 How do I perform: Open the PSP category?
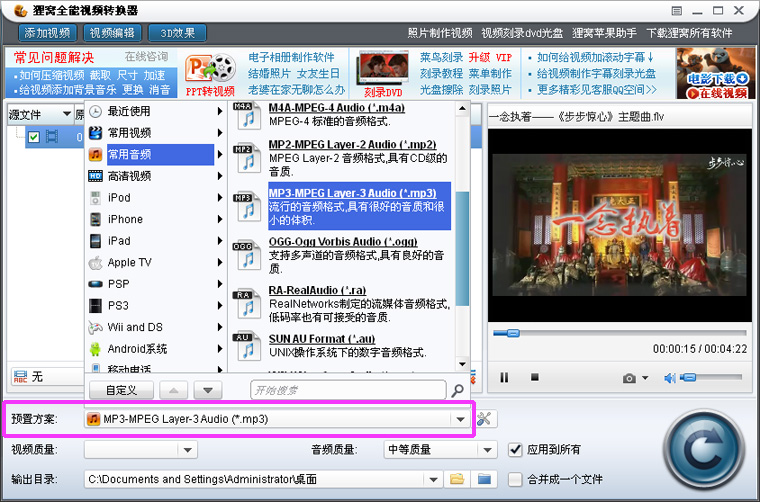[x=155, y=284]
